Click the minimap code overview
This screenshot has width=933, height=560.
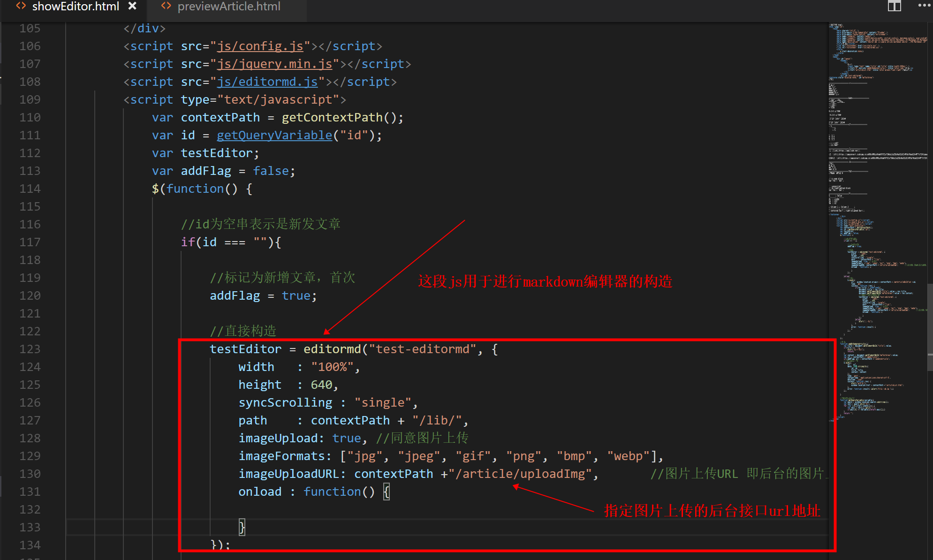point(877,223)
